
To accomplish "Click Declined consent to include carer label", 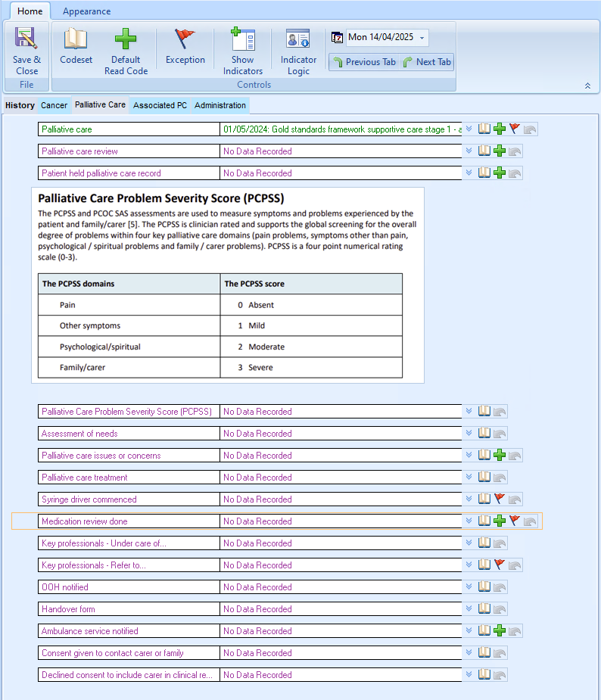I will [127, 675].
